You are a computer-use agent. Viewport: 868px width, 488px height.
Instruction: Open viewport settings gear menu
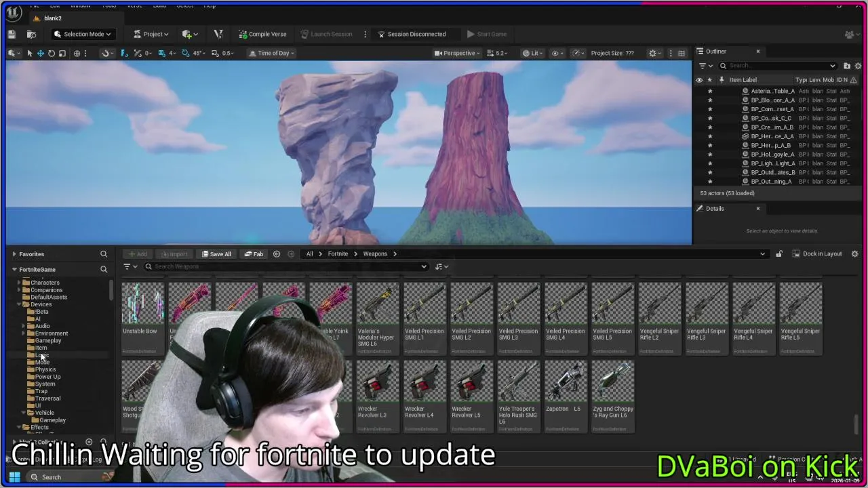click(654, 53)
